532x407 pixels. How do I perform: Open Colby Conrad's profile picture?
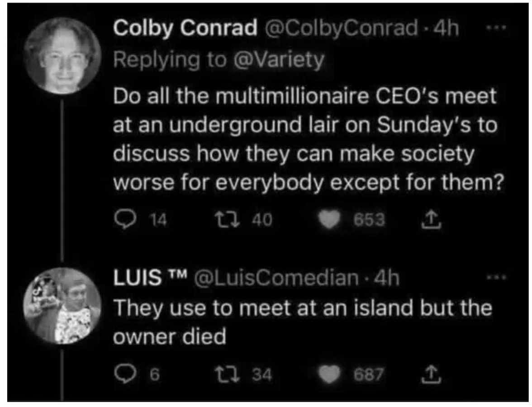pos(62,57)
